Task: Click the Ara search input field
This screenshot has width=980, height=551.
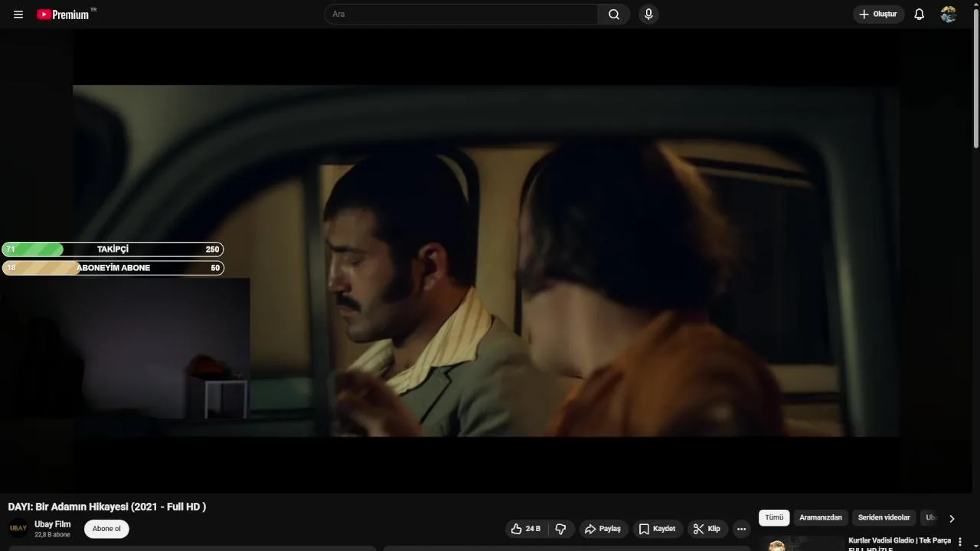Action: 461,15
